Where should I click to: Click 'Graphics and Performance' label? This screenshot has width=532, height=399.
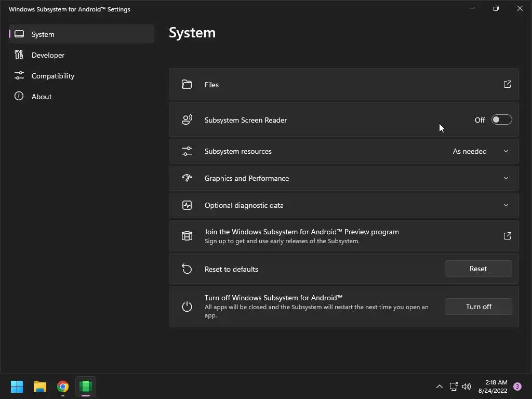pyautogui.click(x=247, y=179)
